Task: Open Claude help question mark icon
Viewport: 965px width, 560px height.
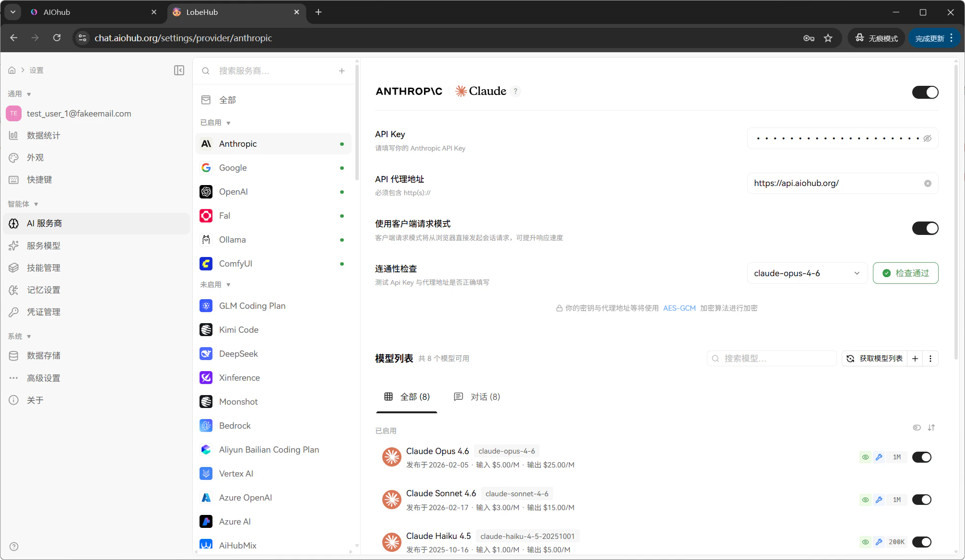Action: point(516,91)
